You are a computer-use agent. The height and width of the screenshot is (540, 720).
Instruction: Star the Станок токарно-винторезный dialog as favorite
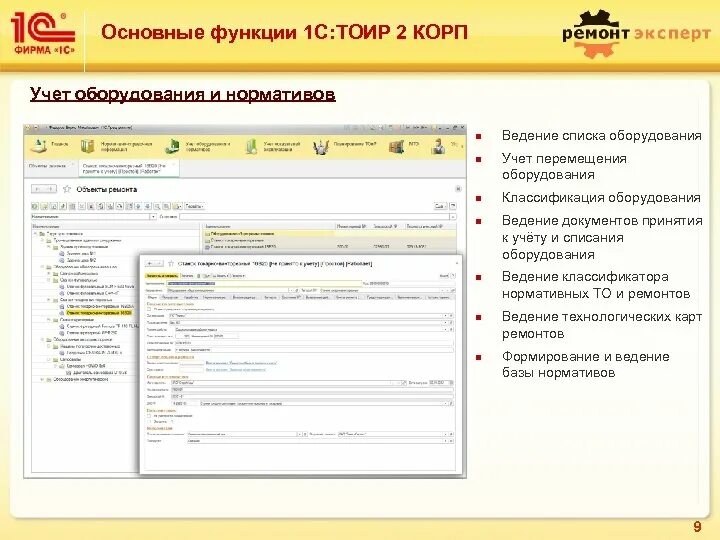point(170,264)
